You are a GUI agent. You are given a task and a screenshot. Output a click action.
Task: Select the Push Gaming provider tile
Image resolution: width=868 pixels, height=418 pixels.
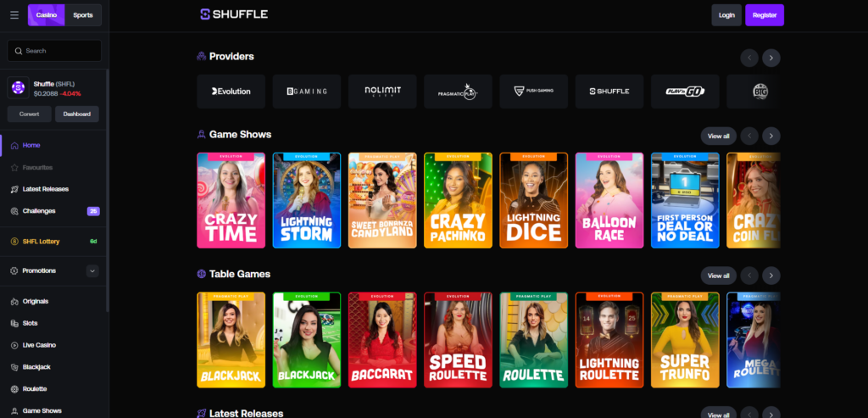534,92
